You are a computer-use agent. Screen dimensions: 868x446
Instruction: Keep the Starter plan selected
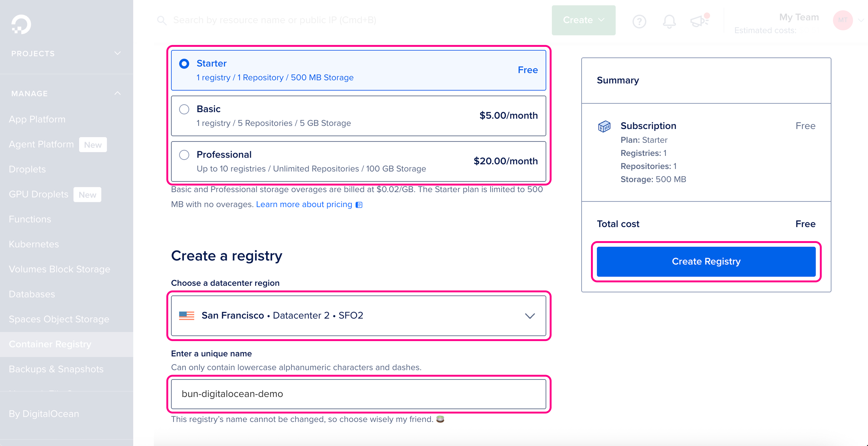pos(184,63)
